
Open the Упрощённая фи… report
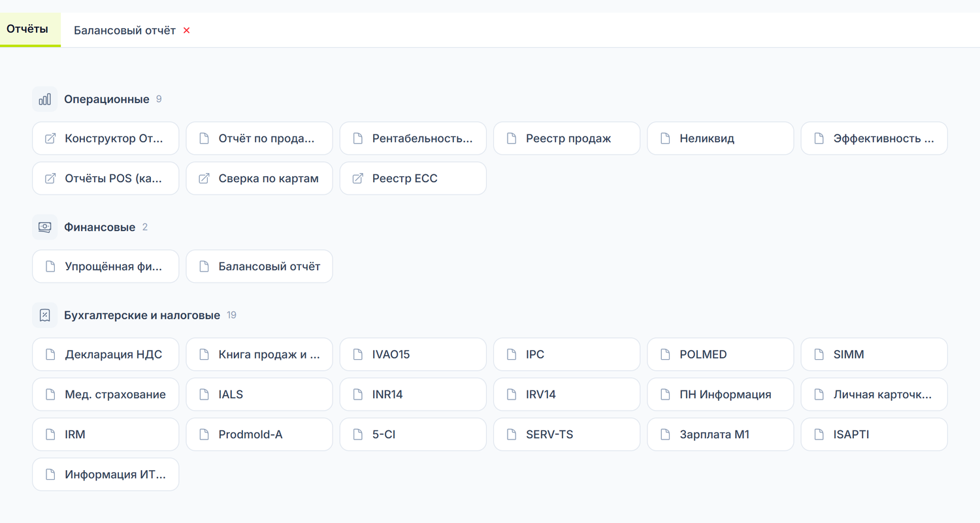106,266
